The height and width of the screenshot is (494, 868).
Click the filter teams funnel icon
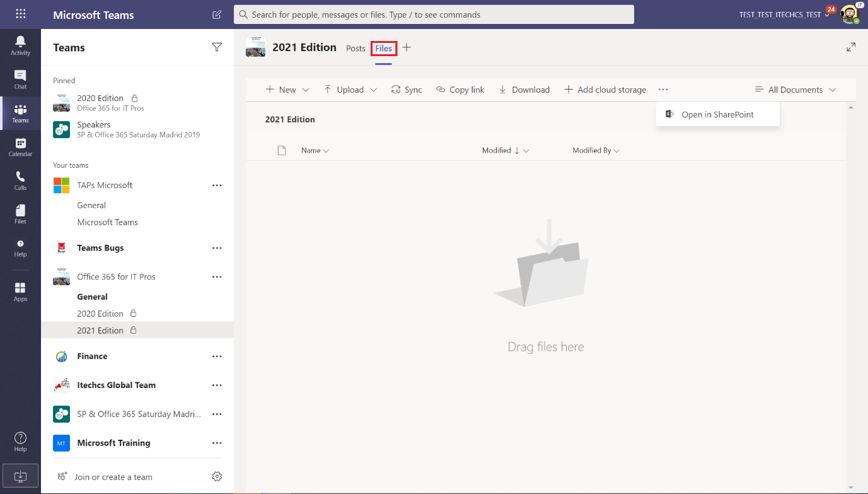pyautogui.click(x=217, y=47)
